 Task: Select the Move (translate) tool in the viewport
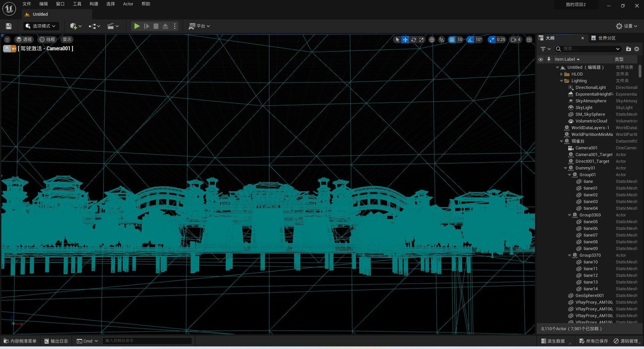point(405,40)
